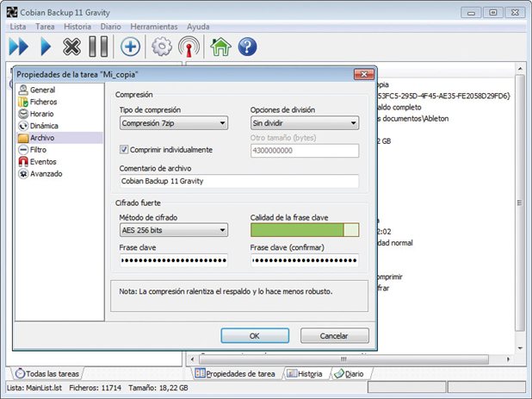532x399 pixels.
Task: Click the horizontal scroll right arrow
Action: pos(508,359)
